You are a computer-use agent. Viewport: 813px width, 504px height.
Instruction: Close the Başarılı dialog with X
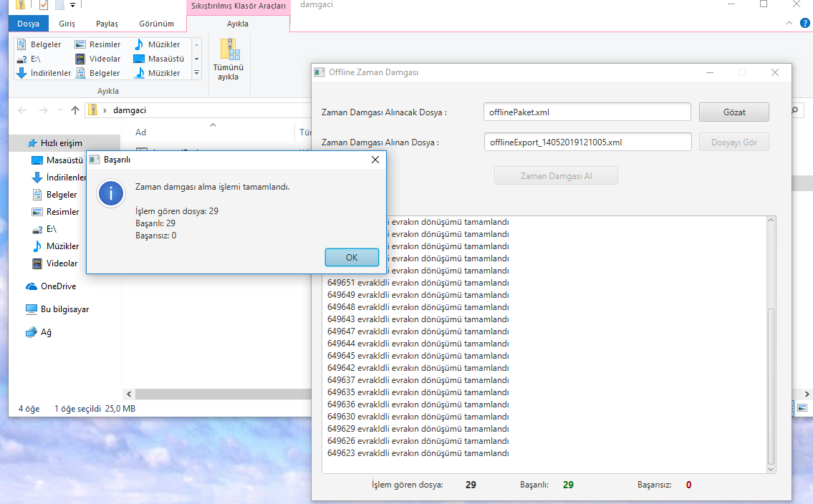tap(375, 160)
